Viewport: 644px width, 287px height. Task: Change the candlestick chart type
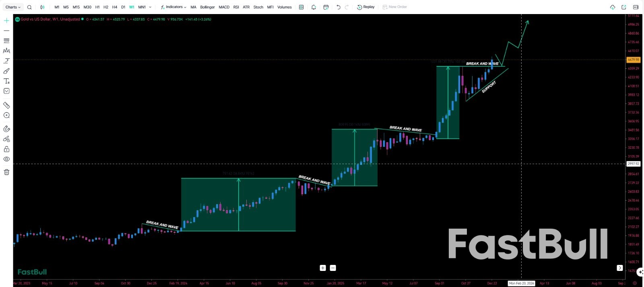click(x=42, y=7)
